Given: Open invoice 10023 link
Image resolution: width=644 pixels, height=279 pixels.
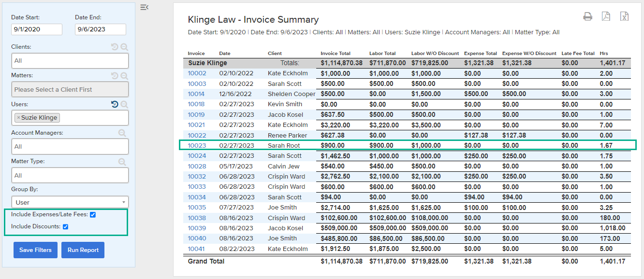Looking at the screenshot, I should coord(197,145).
